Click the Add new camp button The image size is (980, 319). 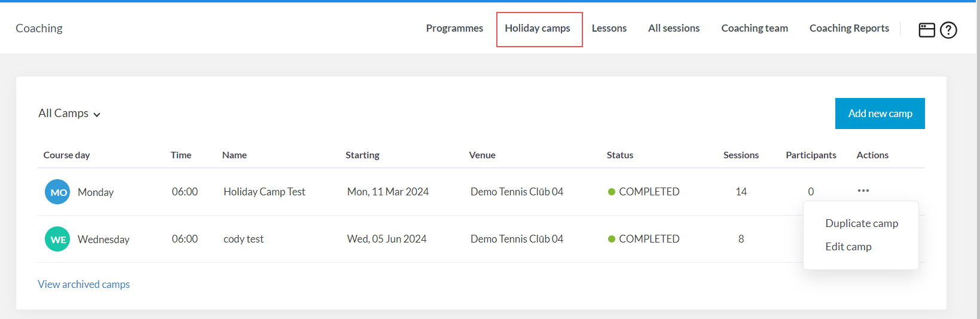(x=880, y=114)
